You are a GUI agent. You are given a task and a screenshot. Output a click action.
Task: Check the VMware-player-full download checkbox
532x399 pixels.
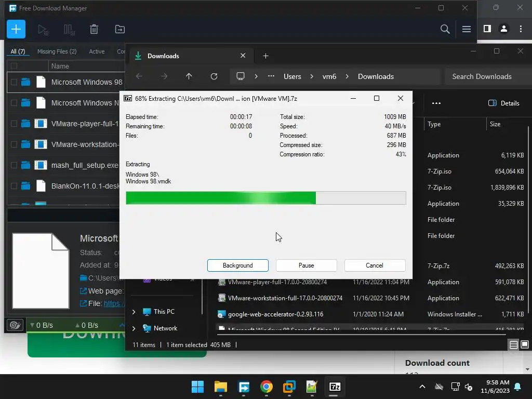14,124
